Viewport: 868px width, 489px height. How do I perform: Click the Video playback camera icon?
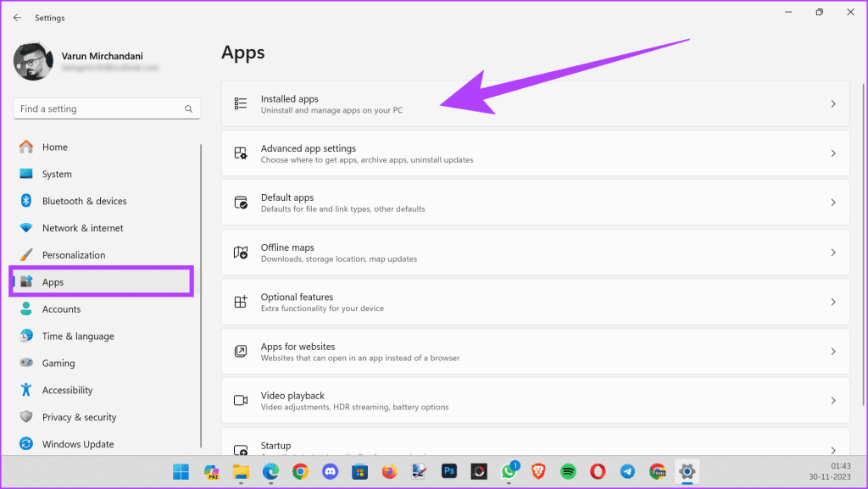point(240,400)
